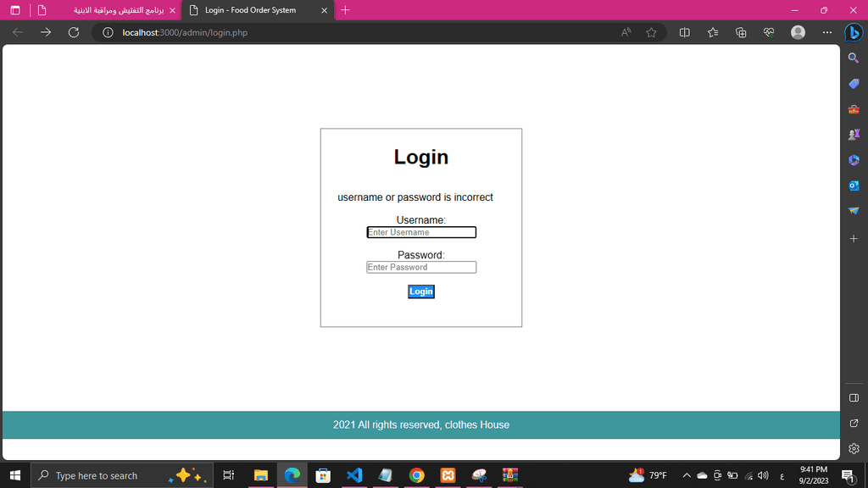
Task: Open the volume speaker tray icon
Action: coord(764,475)
